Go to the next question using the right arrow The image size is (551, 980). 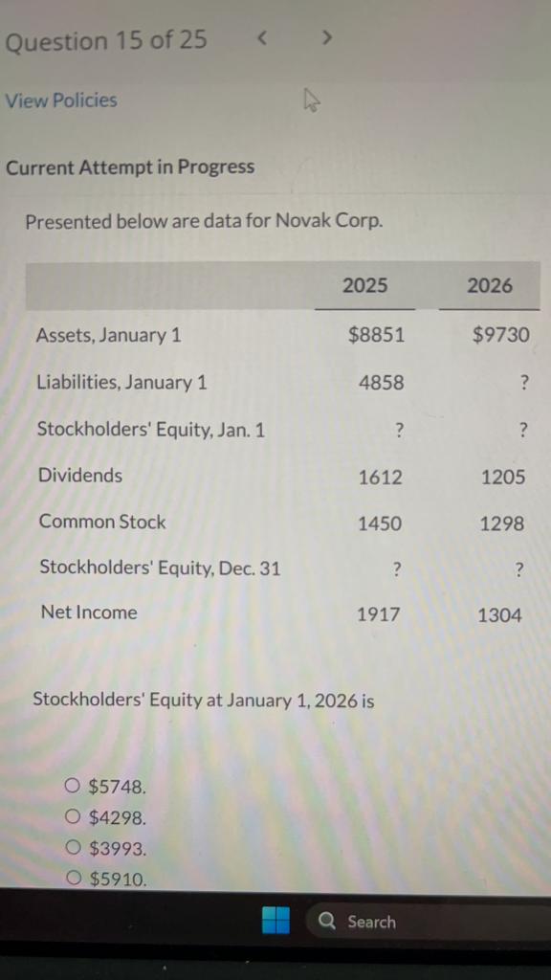point(326,36)
